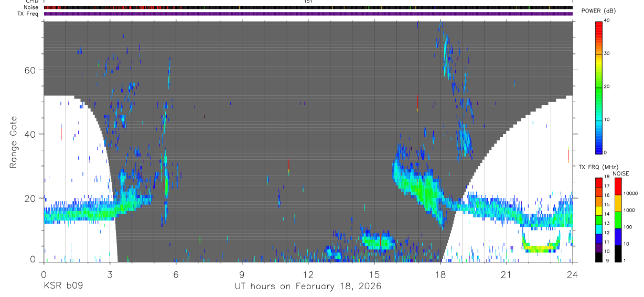Click the 3 tick on UT hours axis

pyautogui.click(x=110, y=274)
